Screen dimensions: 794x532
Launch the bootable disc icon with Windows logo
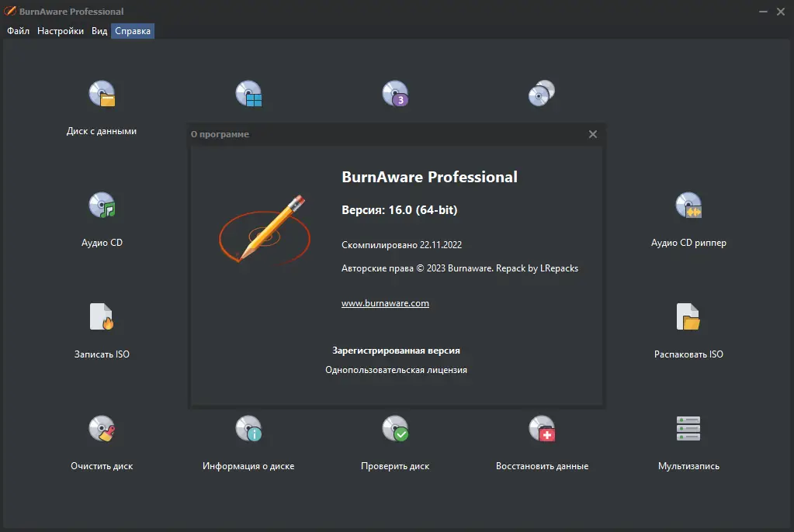coord(248,94)
